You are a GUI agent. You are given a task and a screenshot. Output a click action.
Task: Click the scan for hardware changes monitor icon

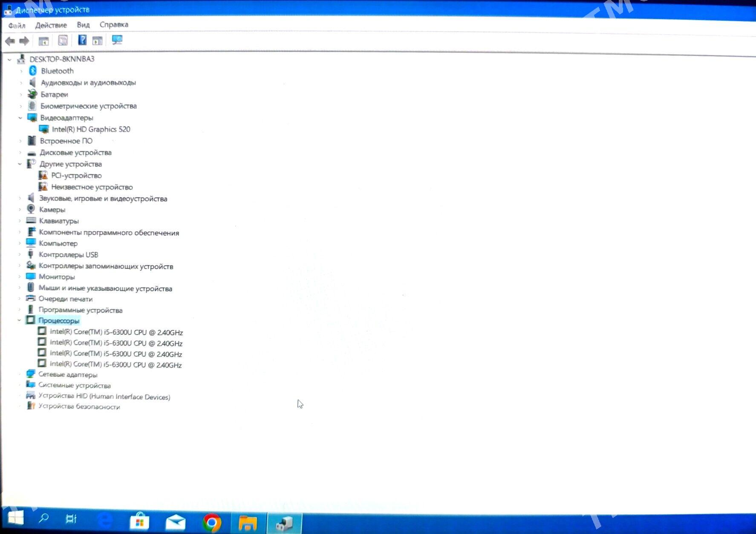(117, 40)
